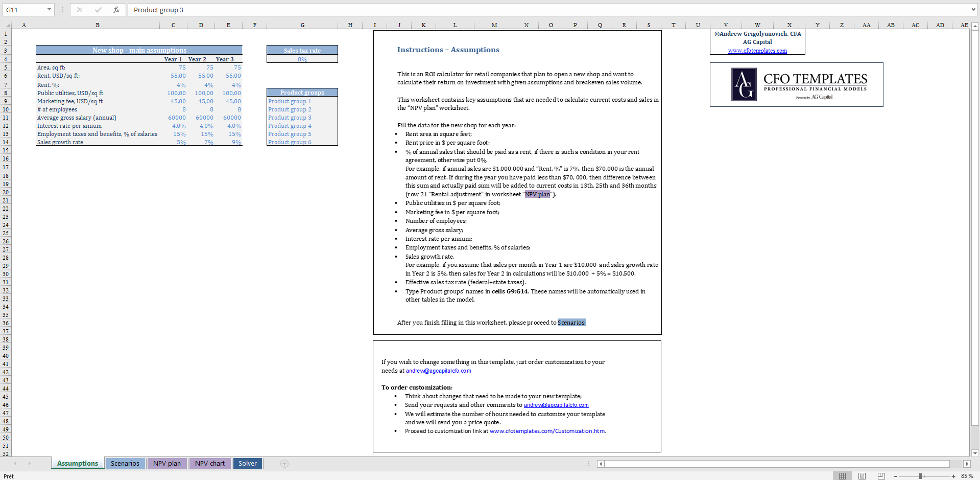
Task: Click the Andrew Grigolyunovich, CFA copyright text
Action: pyautogui.click(x=757, y=34)
